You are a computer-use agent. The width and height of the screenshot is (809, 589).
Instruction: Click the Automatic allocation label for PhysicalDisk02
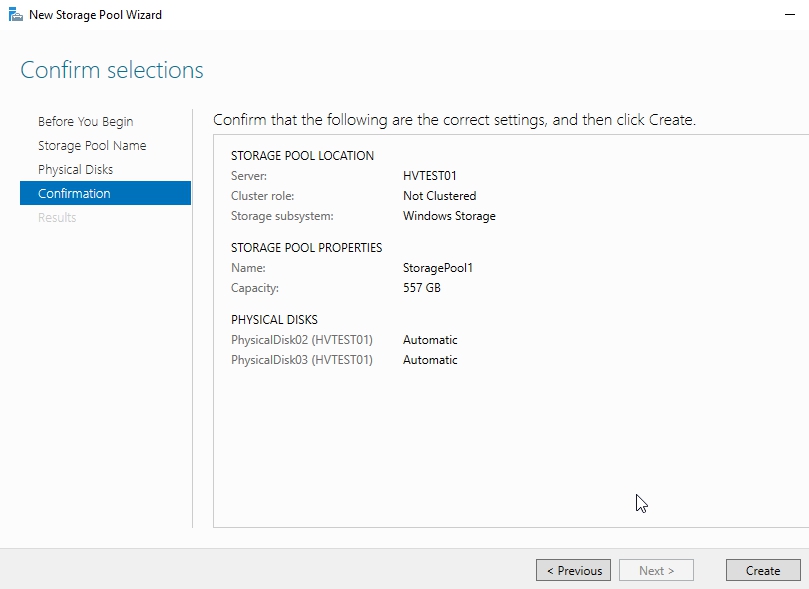(x=430, y=339)
